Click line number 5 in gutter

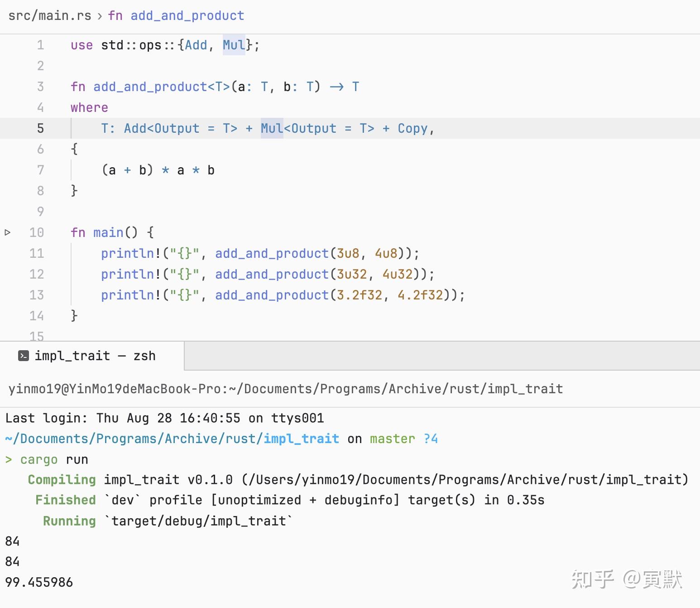point(40,129)
